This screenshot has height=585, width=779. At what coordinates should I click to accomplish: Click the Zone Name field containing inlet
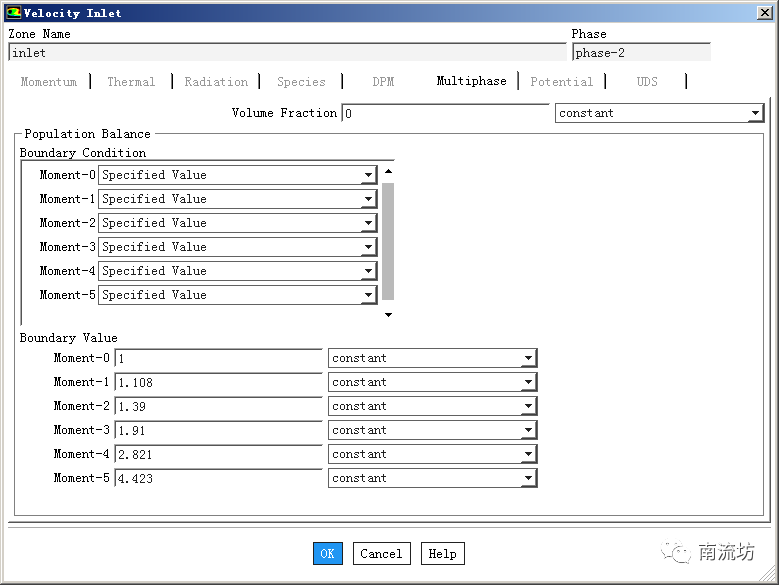[x=287, y=53]
